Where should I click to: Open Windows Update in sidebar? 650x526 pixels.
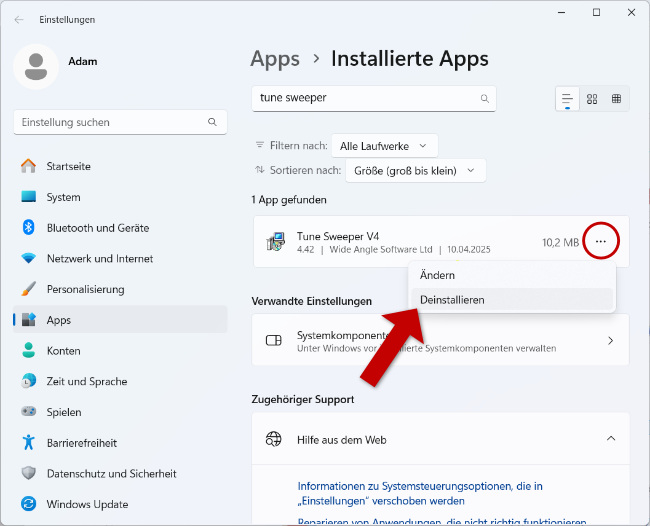pos(120,504)
